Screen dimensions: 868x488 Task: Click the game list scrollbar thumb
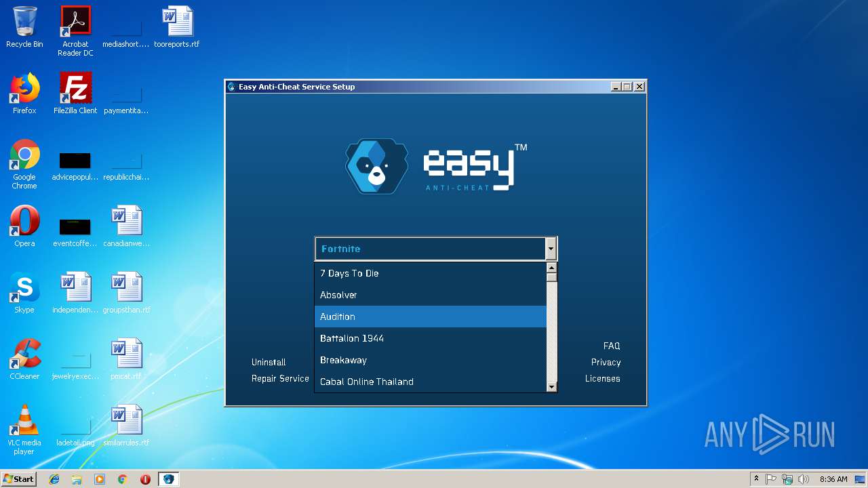click(551, 277)
